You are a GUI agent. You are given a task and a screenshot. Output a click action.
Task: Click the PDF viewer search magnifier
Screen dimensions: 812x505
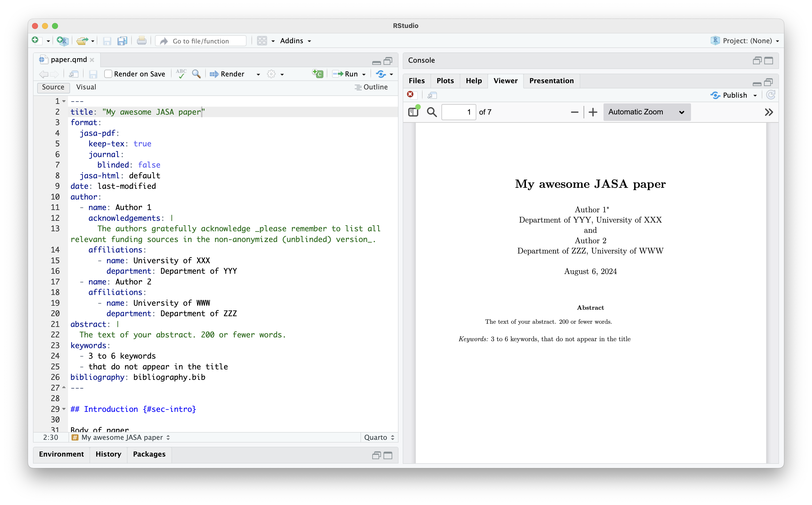pos(431,112)
